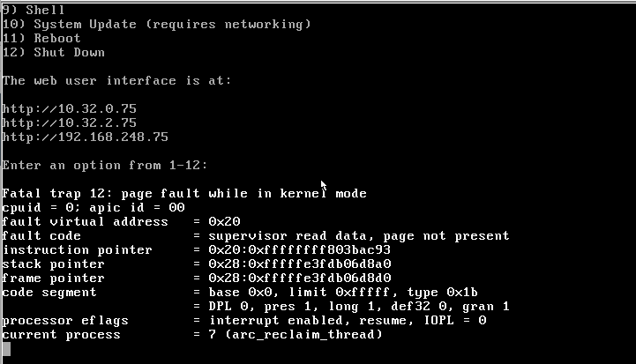The image size is (636, 364).
Task: Click the 'interrupt enabled, resume, IOPL = 0' text
Action: click(348, 321)
